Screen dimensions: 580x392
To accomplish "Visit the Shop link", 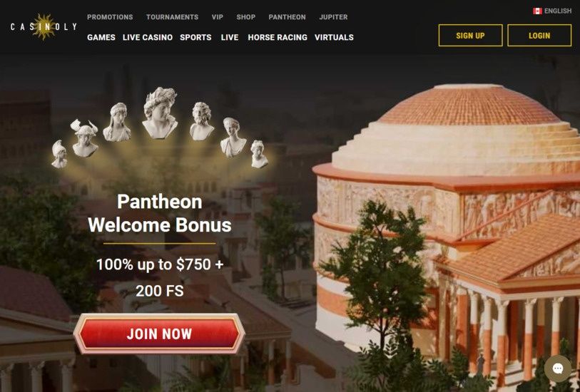I will pyautogui.click(x=246, y=17).
